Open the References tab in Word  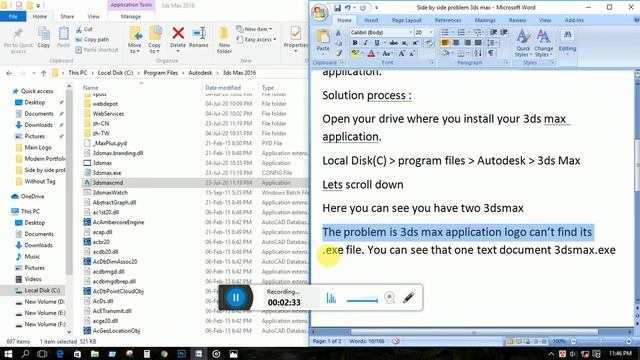[x=448, y=20]
